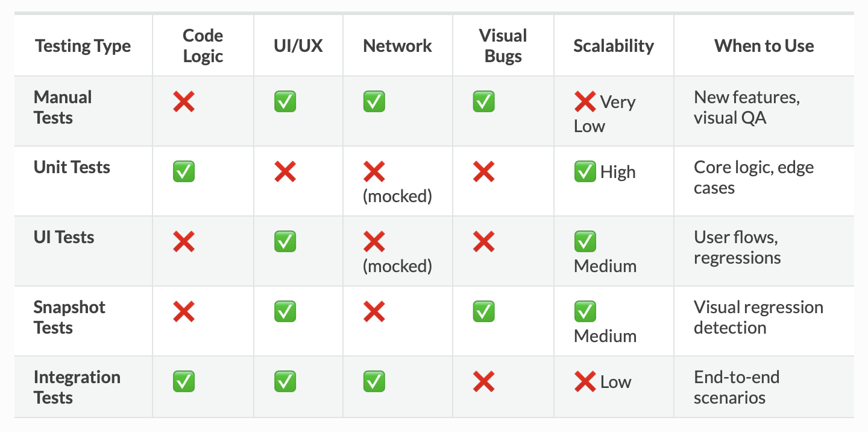Click the green check beside High scalability
The height and width of the screenshot is (432, 868).
tap(585, 172)
